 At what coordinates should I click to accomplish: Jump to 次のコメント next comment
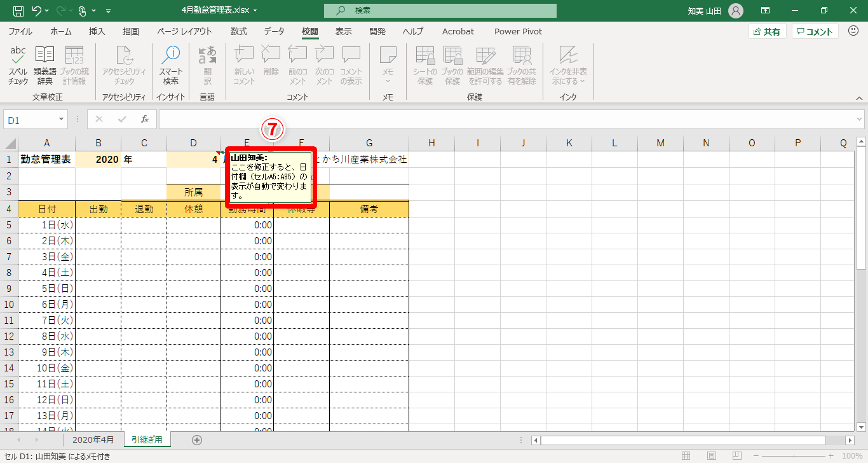click(x=324, y=66)
